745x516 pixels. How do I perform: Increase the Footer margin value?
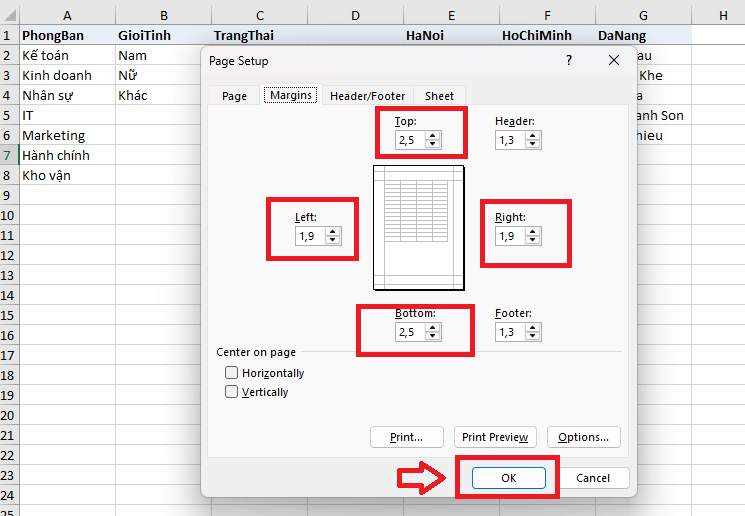[x=533, y=328]
